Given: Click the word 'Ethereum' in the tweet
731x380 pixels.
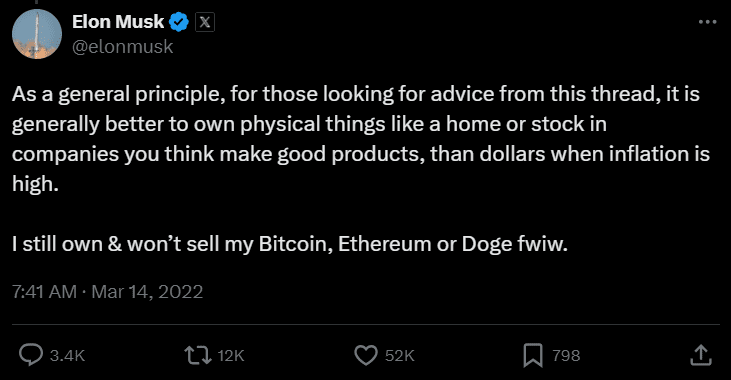Looking at the screenshot, I should coord(385,244).
